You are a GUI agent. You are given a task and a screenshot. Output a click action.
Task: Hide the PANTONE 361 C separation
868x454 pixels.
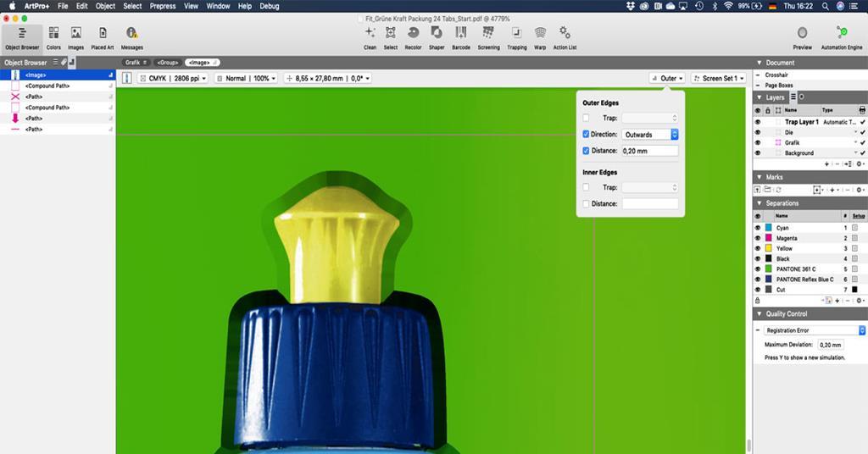(758, 269)
